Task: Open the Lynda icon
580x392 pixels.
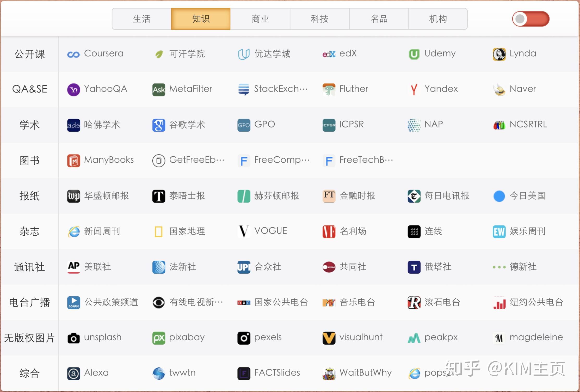Action: [x=499, y=54]
